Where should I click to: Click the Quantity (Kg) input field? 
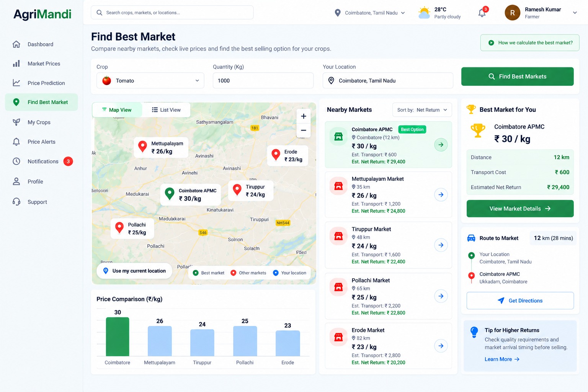tap(263, 80)
